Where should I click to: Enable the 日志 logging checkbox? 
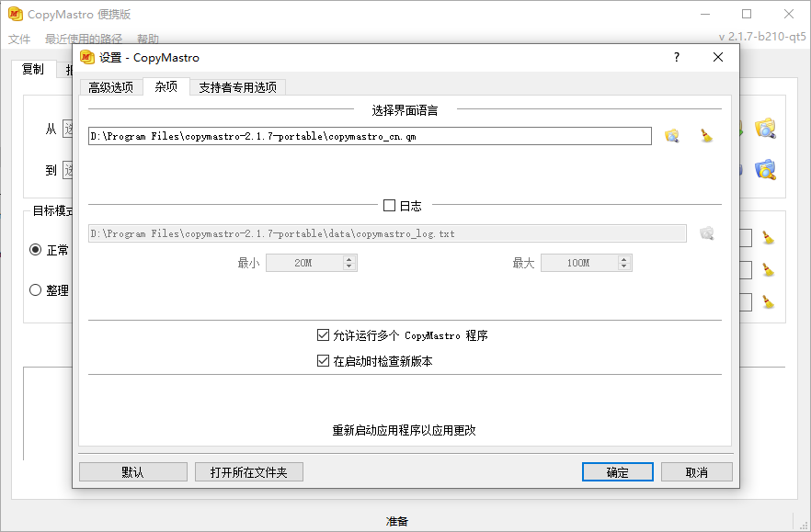(389, 206)
